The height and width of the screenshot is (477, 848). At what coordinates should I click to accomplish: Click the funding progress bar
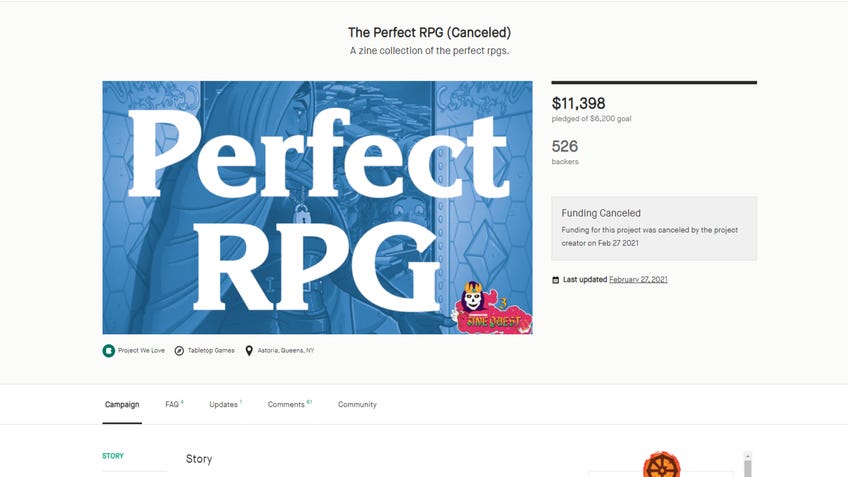click(x=654, y=83)
